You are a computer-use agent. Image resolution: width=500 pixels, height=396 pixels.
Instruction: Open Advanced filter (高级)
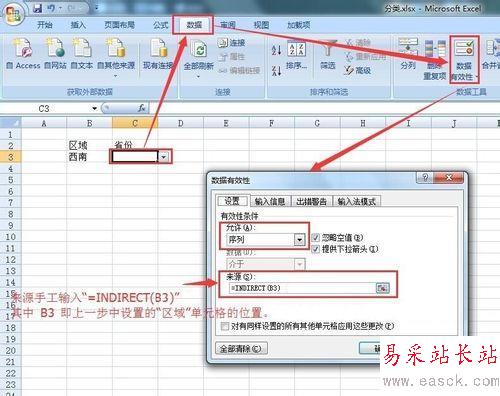coord(358,70)
